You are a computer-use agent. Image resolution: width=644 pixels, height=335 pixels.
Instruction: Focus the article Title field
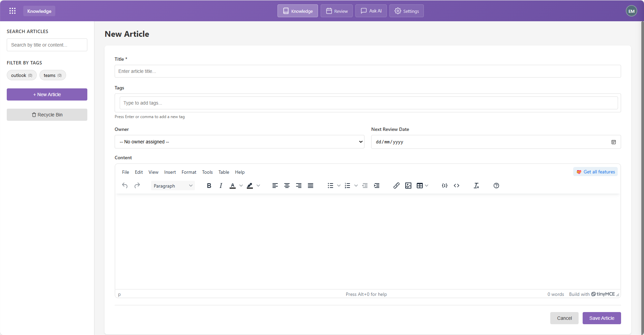coord(368,71)
